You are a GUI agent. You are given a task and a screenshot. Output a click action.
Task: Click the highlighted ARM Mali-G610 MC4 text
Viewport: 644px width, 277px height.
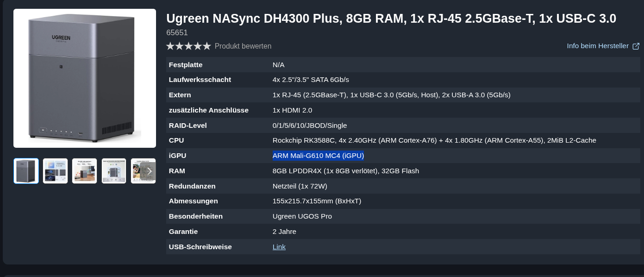(x=318, y=156)
